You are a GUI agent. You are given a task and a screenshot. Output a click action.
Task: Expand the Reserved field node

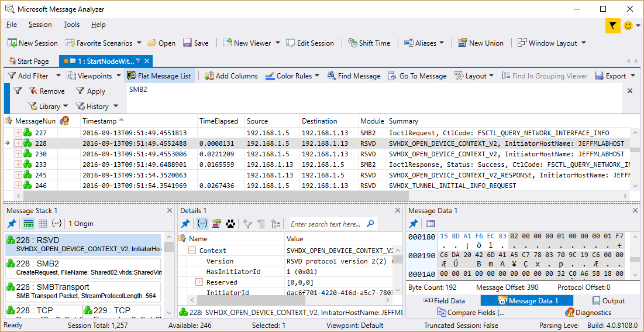point(199,282)
